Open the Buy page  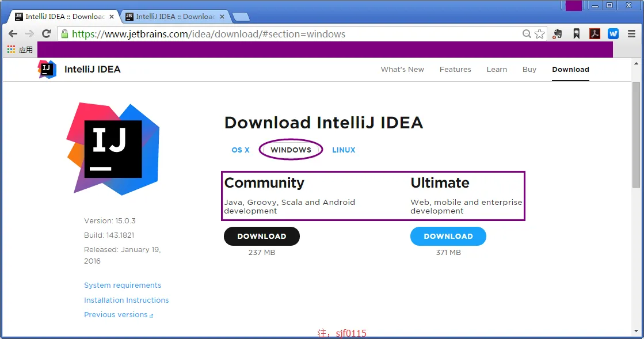click(x=529, y=70)
